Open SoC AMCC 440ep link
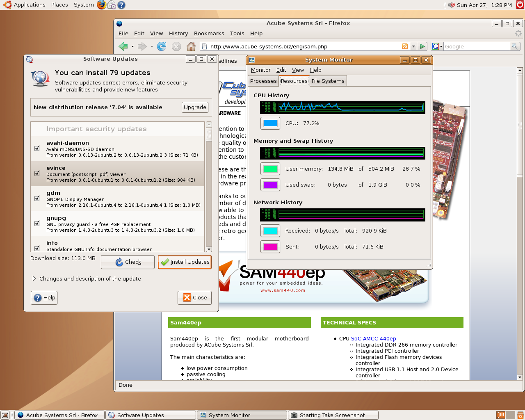 tap(373, 339)
